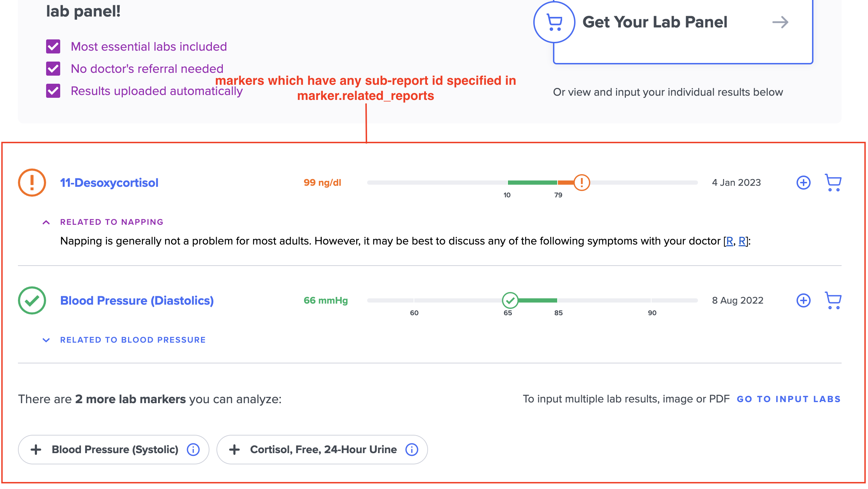868x489 pixels.
Task: Click the orange warning icon beside 11-Desoxycortisol
Action: (32, 183)
